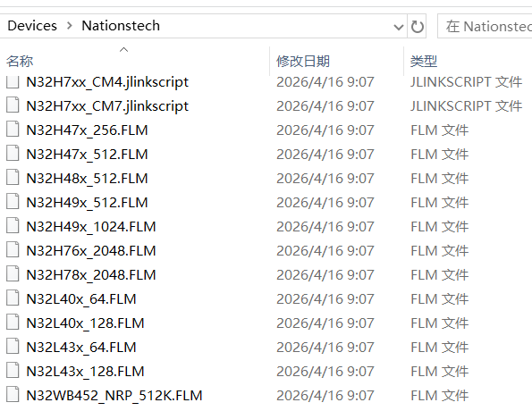Select file N32H78x_2048.FLM
Image resolution: width=532 pixels, height=411 pixels.
[91, 274]
